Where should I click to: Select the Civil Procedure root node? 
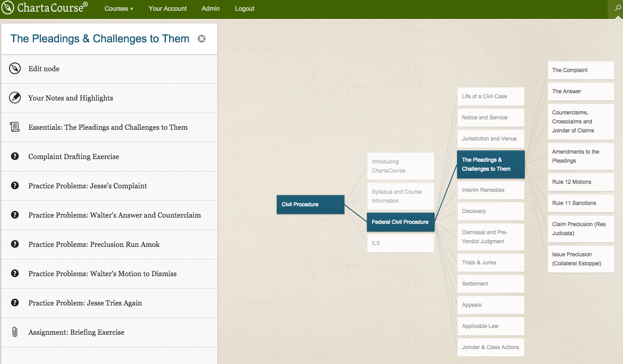(311, 205)
